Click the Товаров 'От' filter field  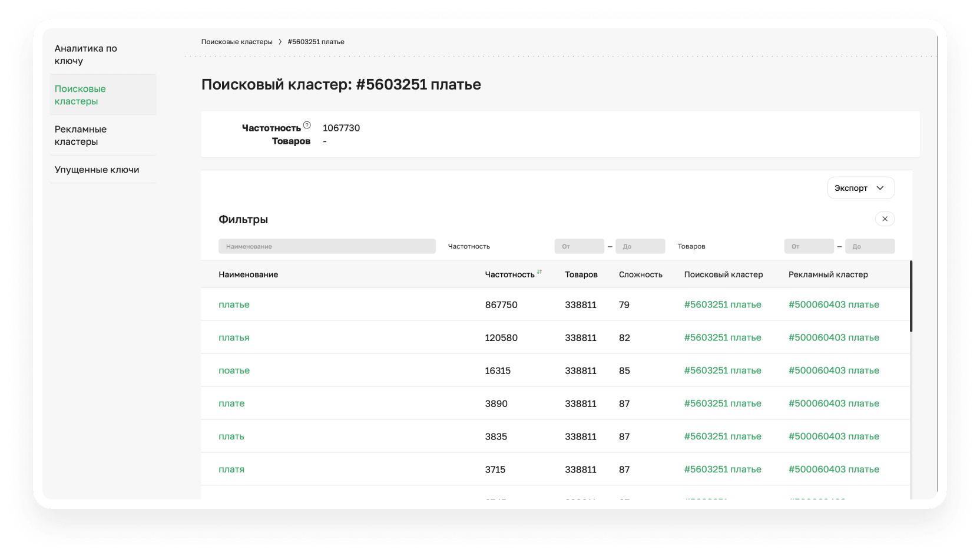(x=809, y=246)
